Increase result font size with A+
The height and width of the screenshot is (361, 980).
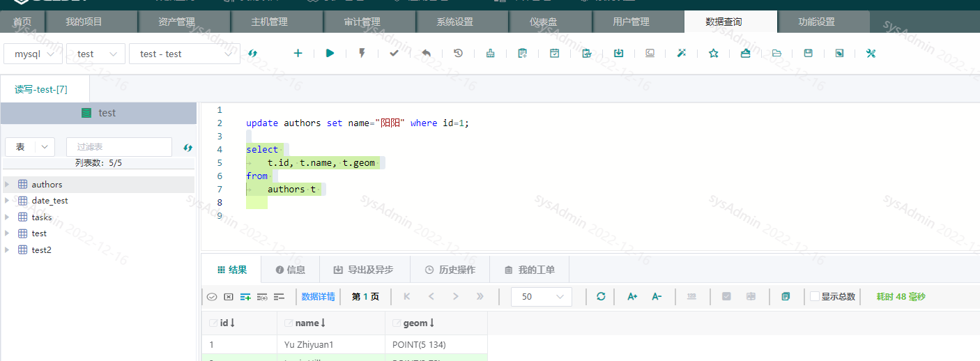pos(632,296)
